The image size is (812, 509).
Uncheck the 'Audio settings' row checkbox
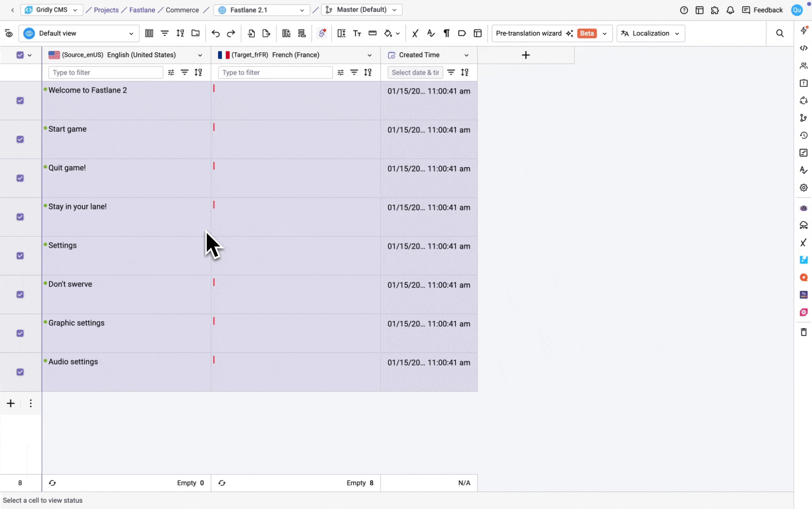pos(20,372)
